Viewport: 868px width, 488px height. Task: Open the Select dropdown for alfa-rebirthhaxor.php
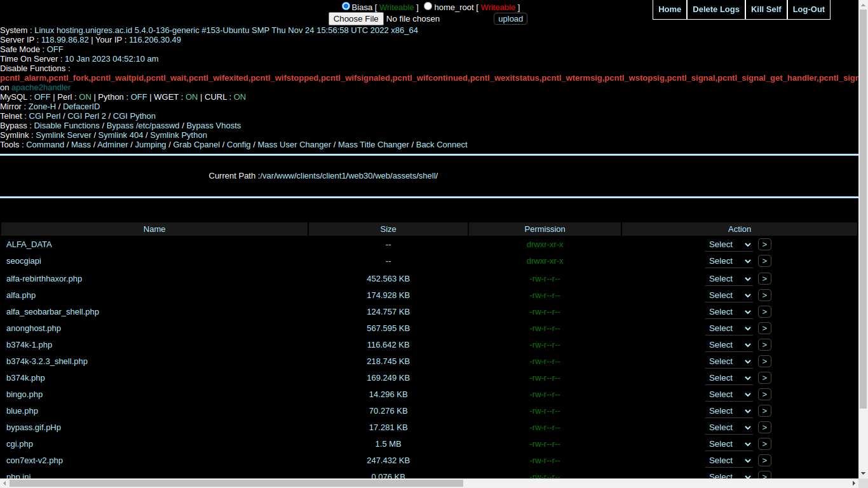(729, 279)
